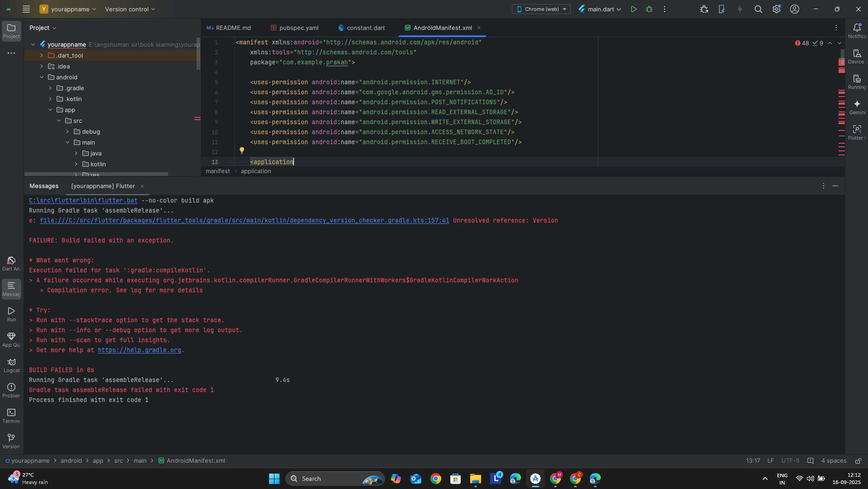Toggle the read-only lock icon in status bar

point(858,461)
